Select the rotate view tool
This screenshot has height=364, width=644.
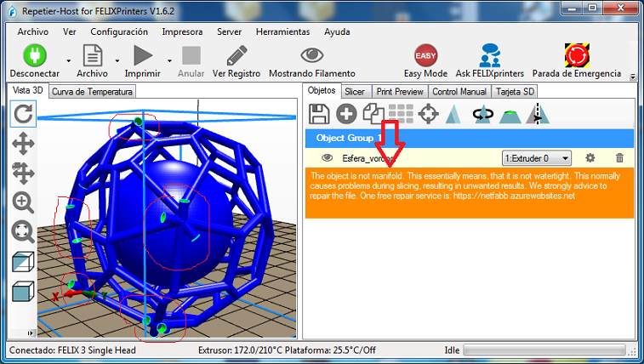click(23, 114)
